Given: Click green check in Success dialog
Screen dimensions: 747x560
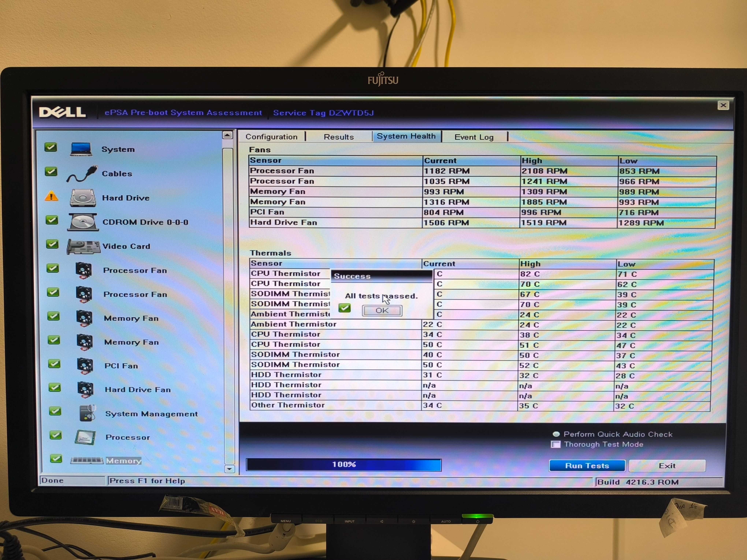Looking at the screenshot, I should tap(344, 308).
